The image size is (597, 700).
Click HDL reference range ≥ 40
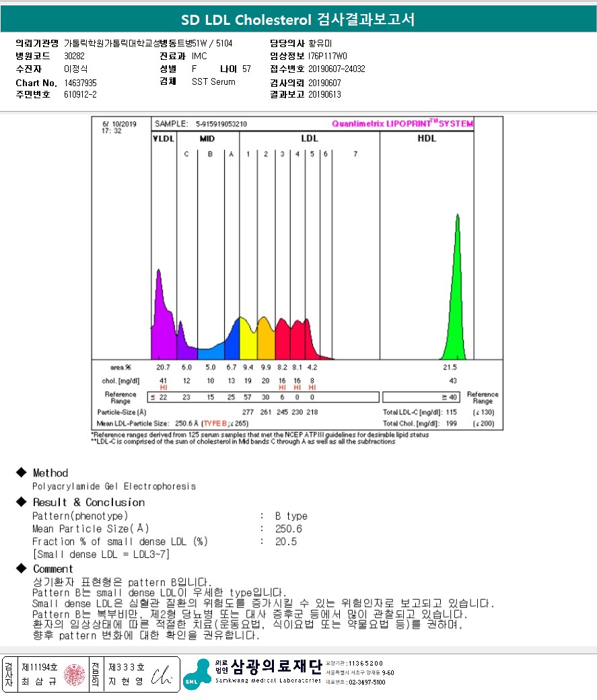(449, 397)
